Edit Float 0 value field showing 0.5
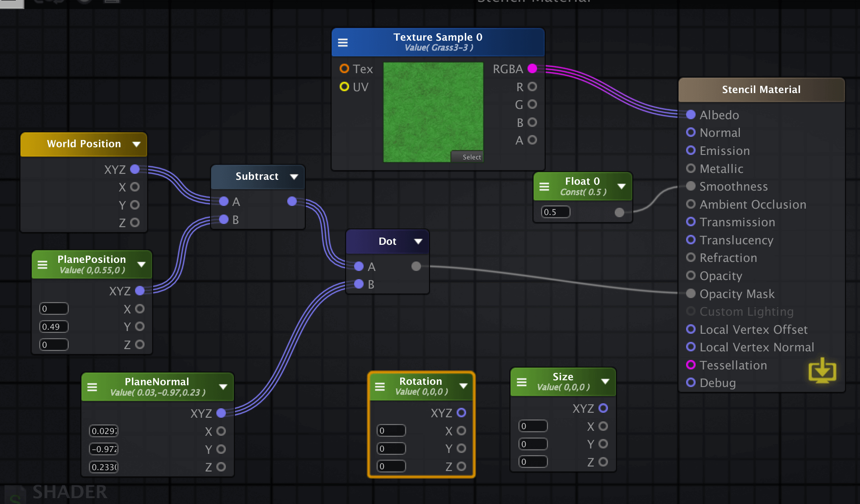The width and height of the screenshot is (860, 504). pyautogui.click(x=556, y=212)
